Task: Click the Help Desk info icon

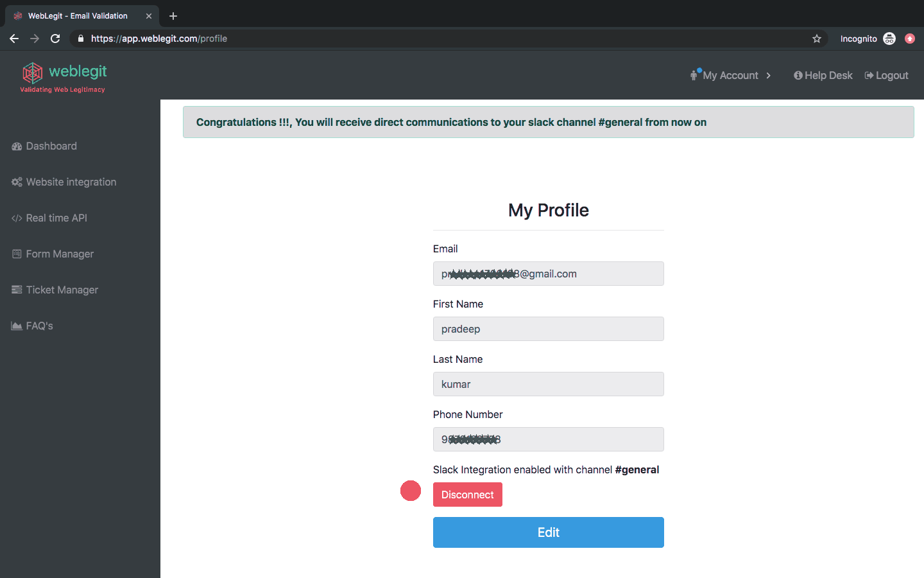Action: pos(798,75)
